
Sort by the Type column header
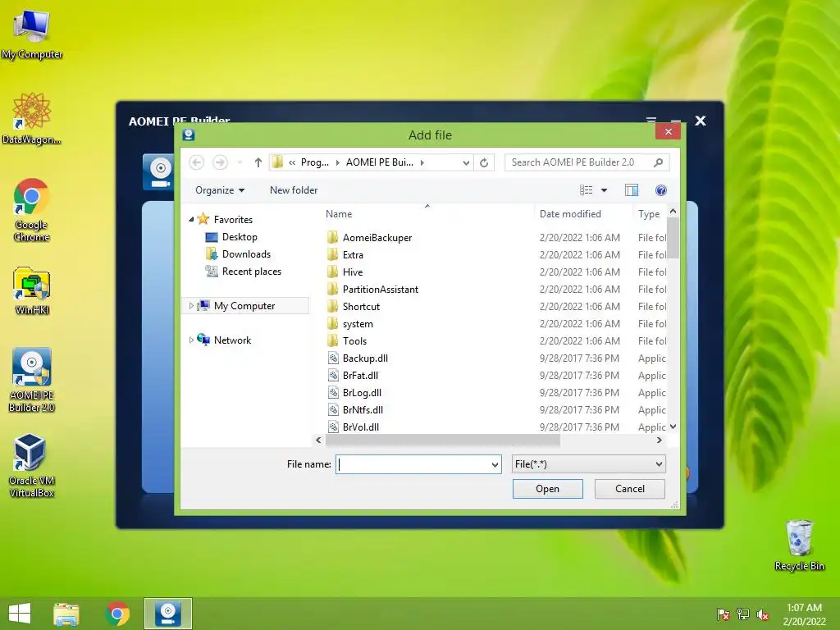point(649,214)
